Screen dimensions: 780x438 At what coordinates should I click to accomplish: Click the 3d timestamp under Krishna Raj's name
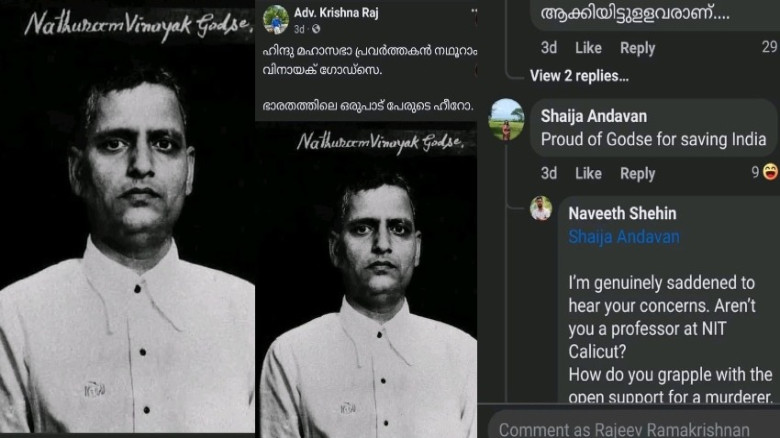[299, 29]
